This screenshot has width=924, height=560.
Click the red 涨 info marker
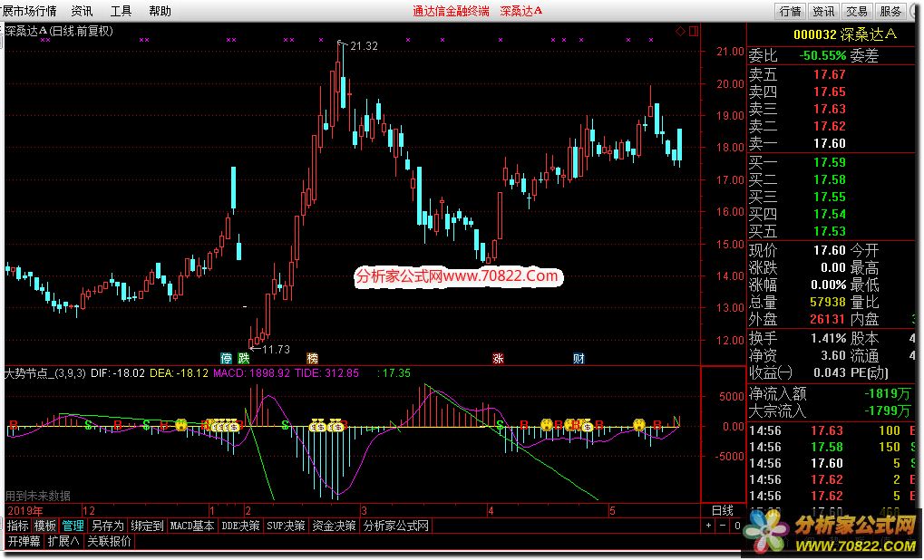pos(498,358)
